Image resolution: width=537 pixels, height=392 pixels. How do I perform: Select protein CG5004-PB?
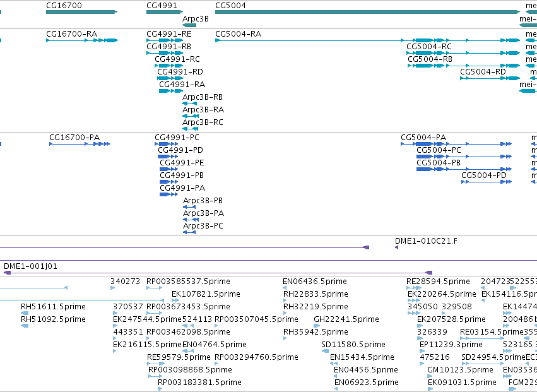464,169
